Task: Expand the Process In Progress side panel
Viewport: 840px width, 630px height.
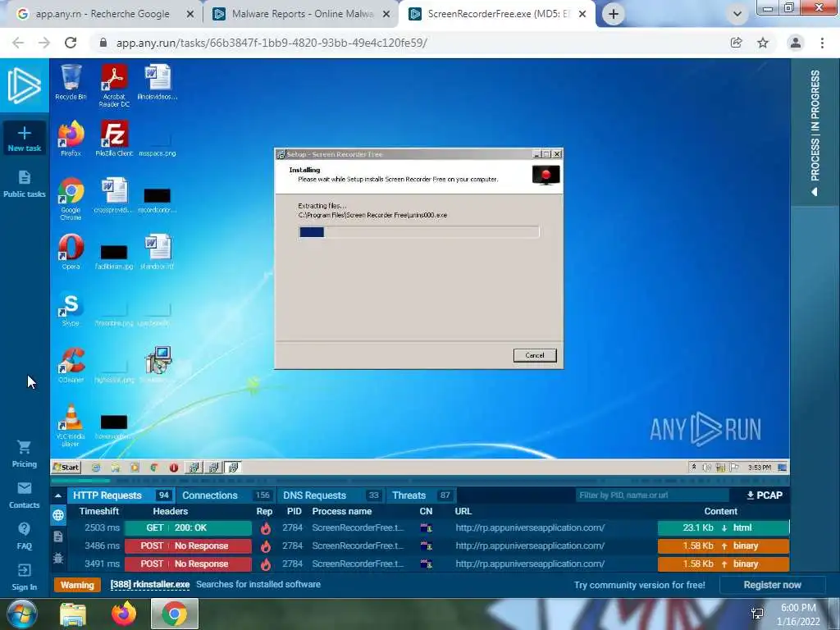Action: click(x=815, y=133)
